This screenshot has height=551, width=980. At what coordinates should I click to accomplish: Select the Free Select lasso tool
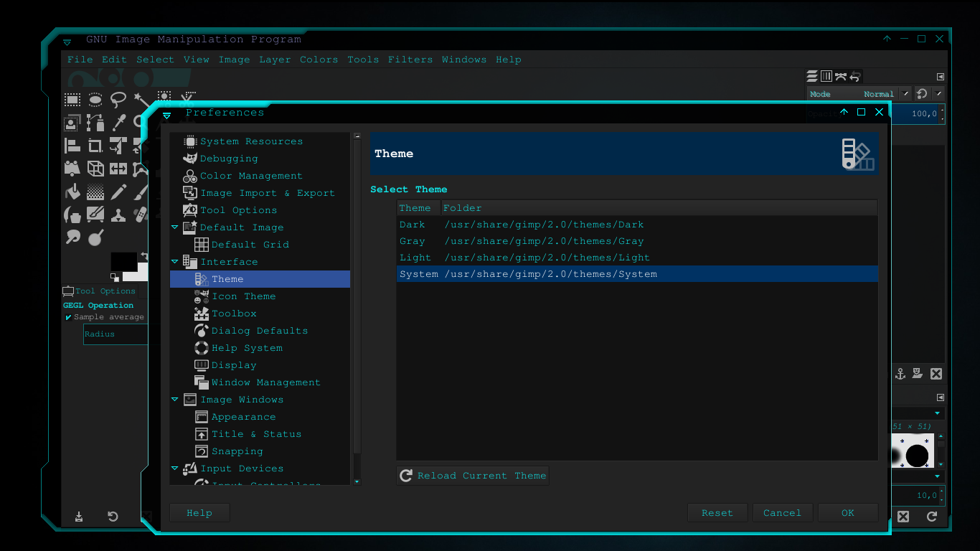[x=118, y=100]
